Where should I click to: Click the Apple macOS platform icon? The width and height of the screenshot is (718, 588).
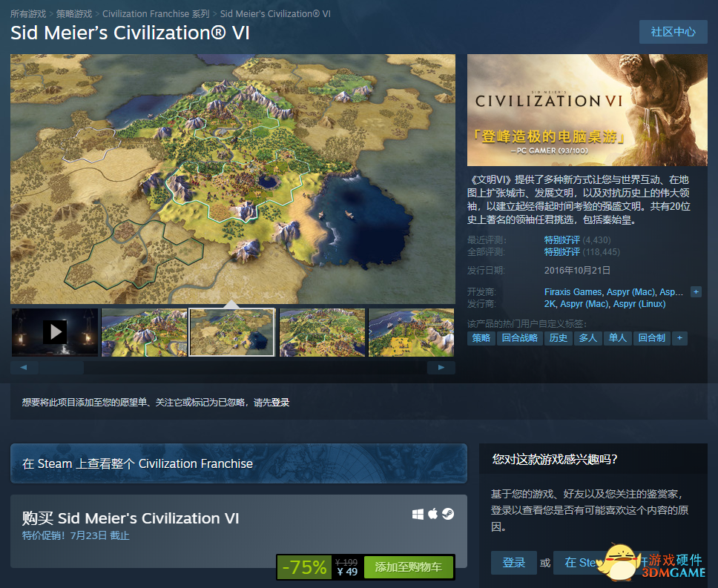coord(432,514)
